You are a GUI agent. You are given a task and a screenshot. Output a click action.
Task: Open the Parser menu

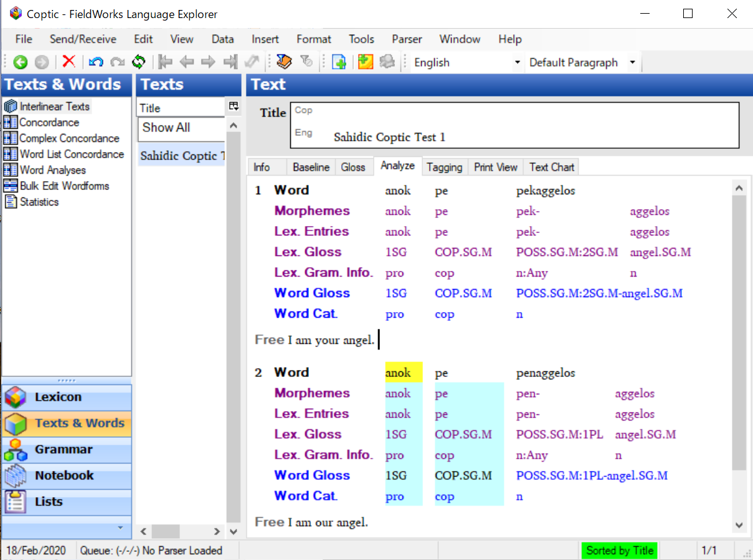pos(407,39)
